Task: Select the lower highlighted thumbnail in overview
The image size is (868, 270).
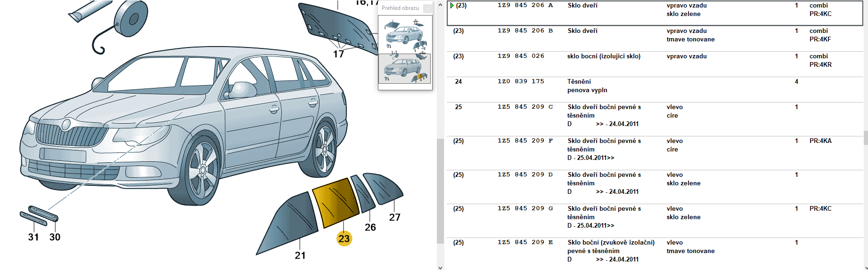Action: click(405, 69)
